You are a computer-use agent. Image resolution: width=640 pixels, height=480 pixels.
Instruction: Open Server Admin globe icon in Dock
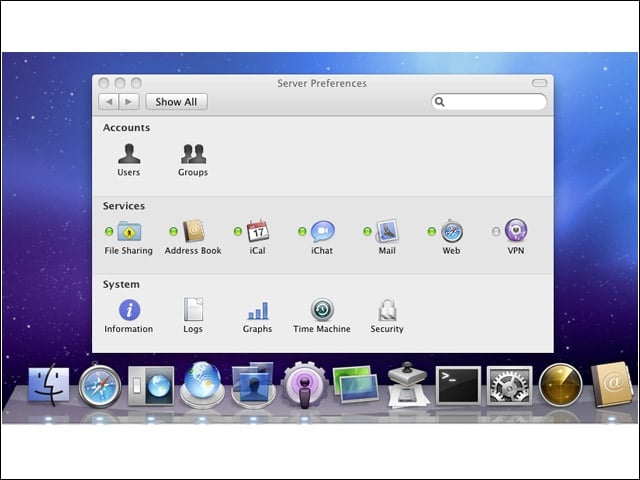[202, 384]
